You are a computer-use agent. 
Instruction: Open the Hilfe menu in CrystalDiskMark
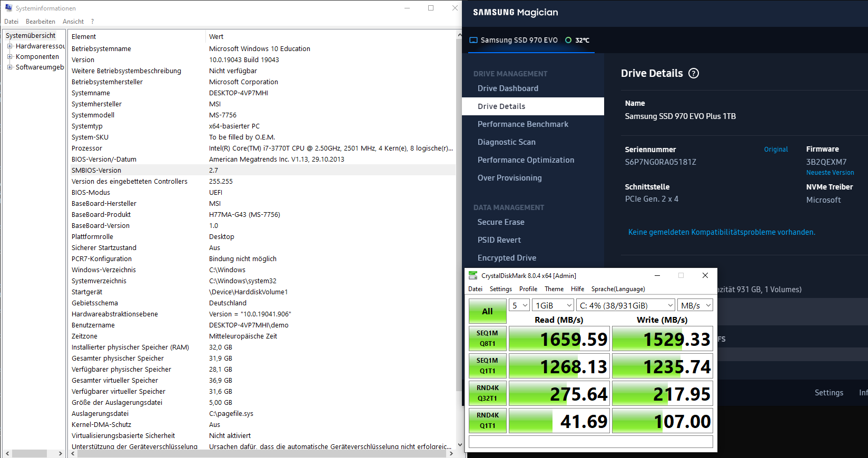click(577, 289)
